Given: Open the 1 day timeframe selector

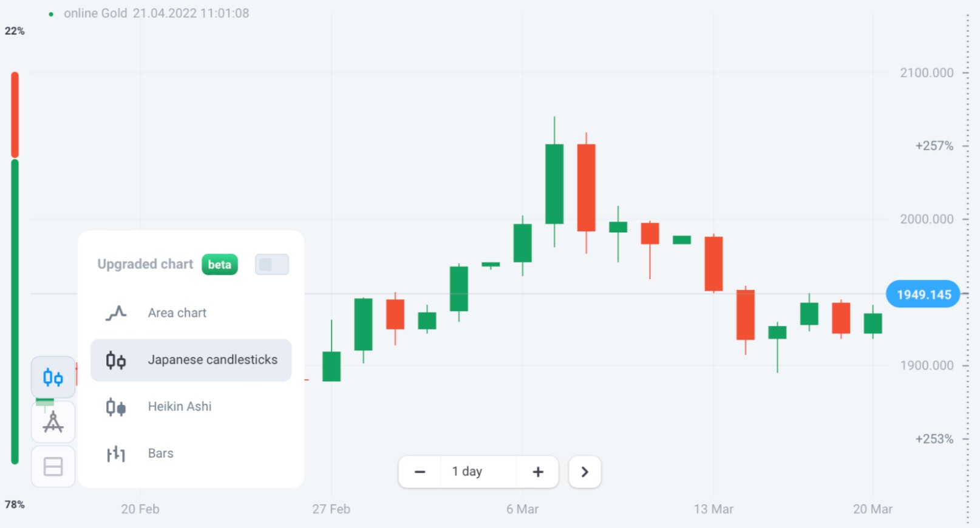Looking at the screenshot, I should pyautogui.click(x=467, y=472).
